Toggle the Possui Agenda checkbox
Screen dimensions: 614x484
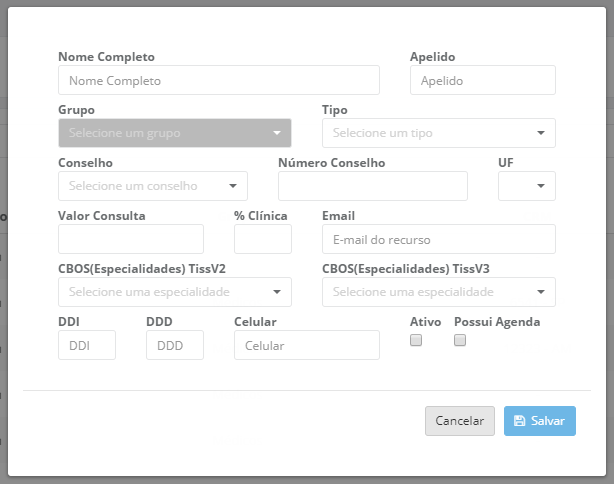click(460, 340)
